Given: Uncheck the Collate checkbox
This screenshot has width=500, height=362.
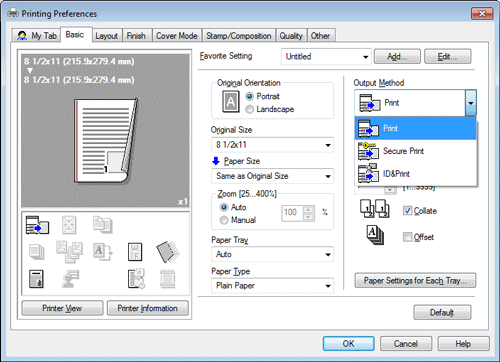Looking at the screenshot, I should coord(407,211).
